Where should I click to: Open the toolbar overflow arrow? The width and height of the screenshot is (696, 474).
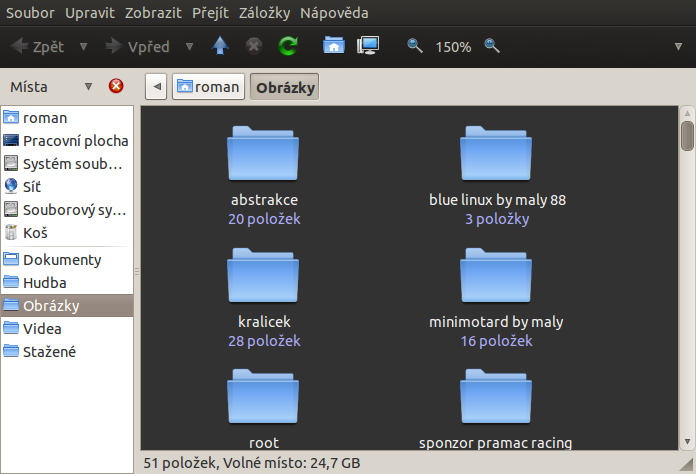[678, 47]
